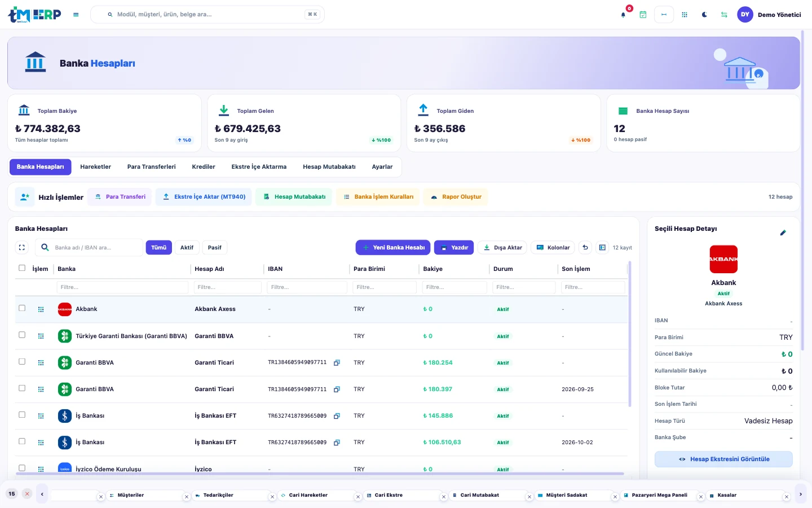The image size is (812, 508).
Task: Select the Türkiye Garanti Bankası row checkbox
Action: (22, 335)
